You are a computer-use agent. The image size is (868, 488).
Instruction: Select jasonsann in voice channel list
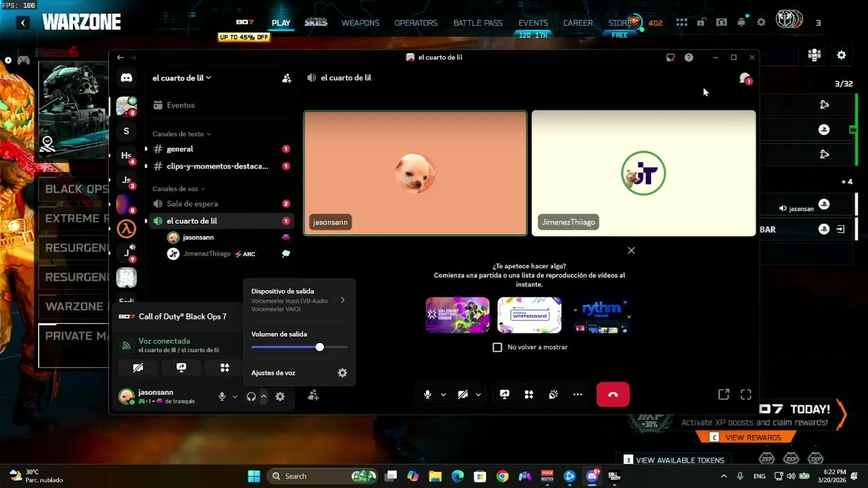(x=229, y=237)
